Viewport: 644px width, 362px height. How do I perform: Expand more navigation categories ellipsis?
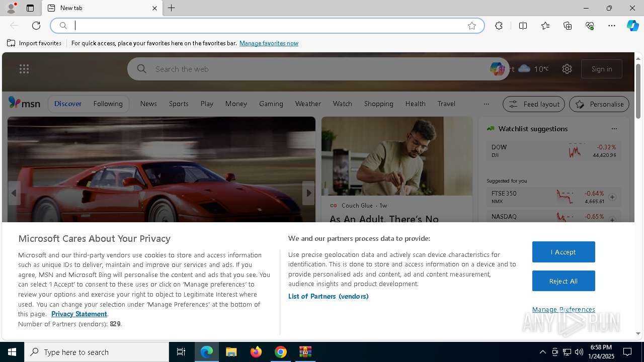pos(486,104)
